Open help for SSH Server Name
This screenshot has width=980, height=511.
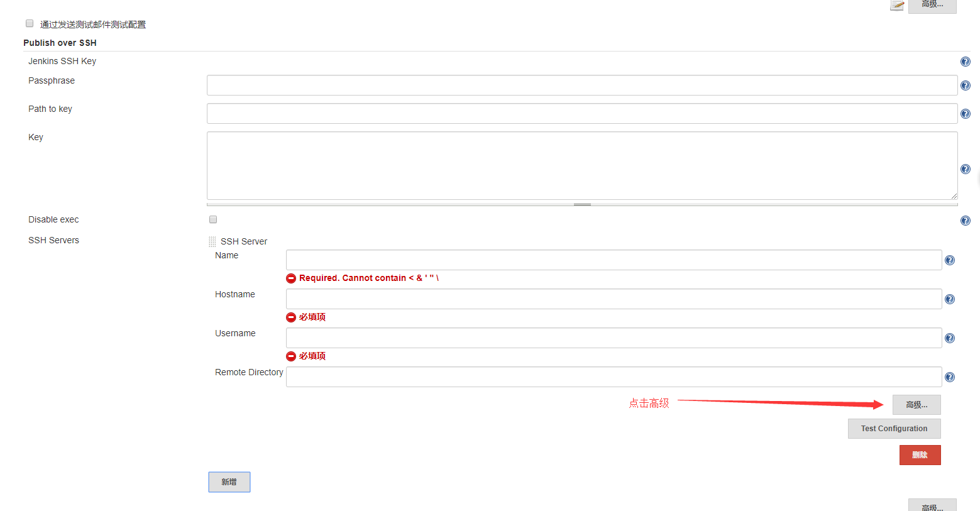[x=950, y=260]
